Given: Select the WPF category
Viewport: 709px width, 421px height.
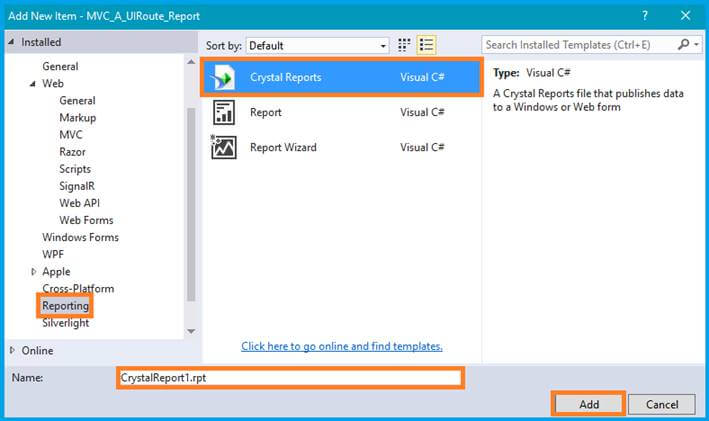Looking at the screenshot, I should (53, 255).
